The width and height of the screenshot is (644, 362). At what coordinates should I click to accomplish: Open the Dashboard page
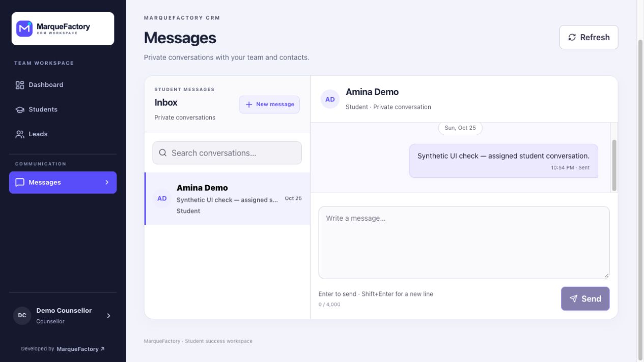[x=63, y=85]
